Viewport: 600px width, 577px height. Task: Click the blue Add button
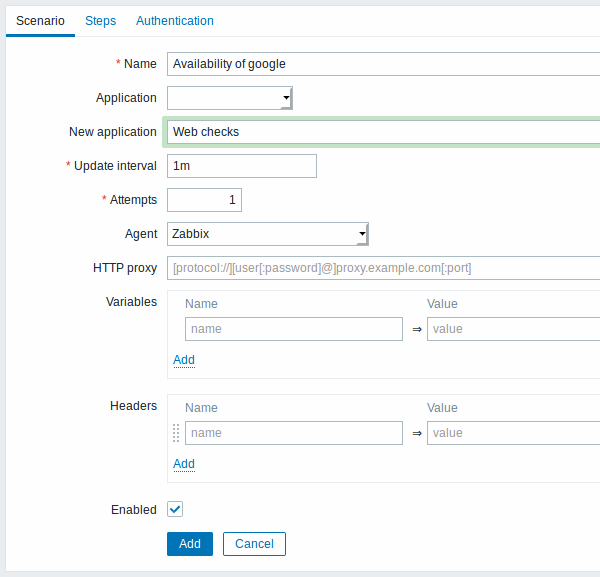pos(190,544)
